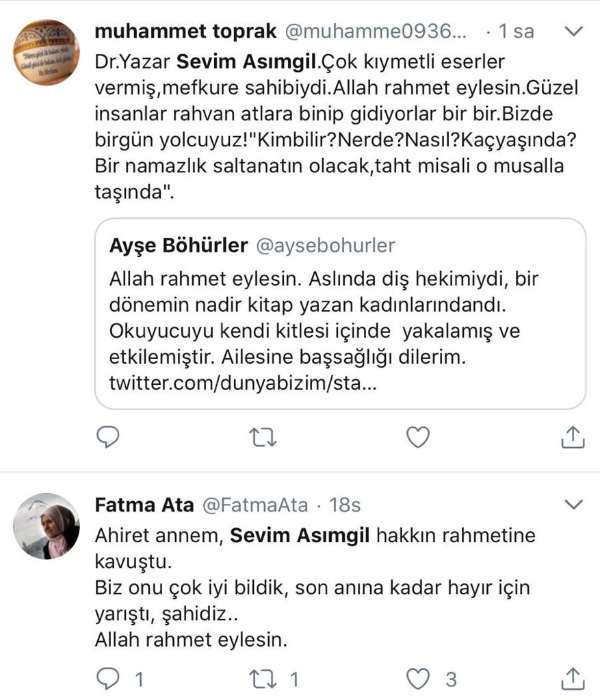The height and width of the screenshot is (700, 600).
Task: Open the quoted Ayşe Böhürler tweet
Action: pyautogui.click(x=340, y=314)
